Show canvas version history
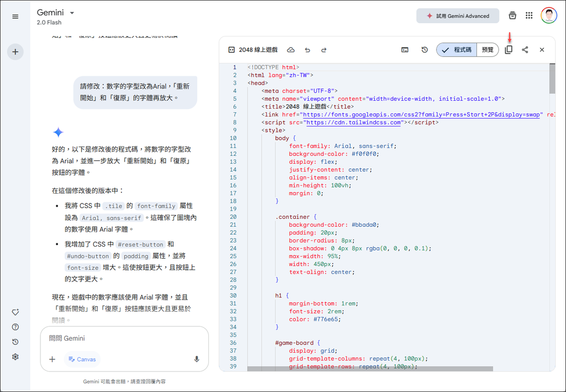The image size is (566, 392). click(424, 50)
